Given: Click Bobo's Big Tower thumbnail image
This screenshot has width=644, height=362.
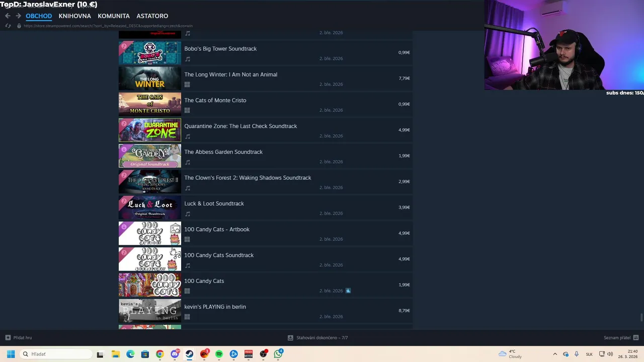Looking at the screenshot, I should pos(150,53).
